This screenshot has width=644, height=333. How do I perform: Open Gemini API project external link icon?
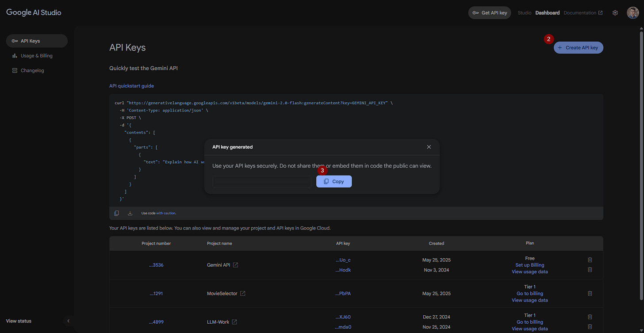click(x=236, y=265)
